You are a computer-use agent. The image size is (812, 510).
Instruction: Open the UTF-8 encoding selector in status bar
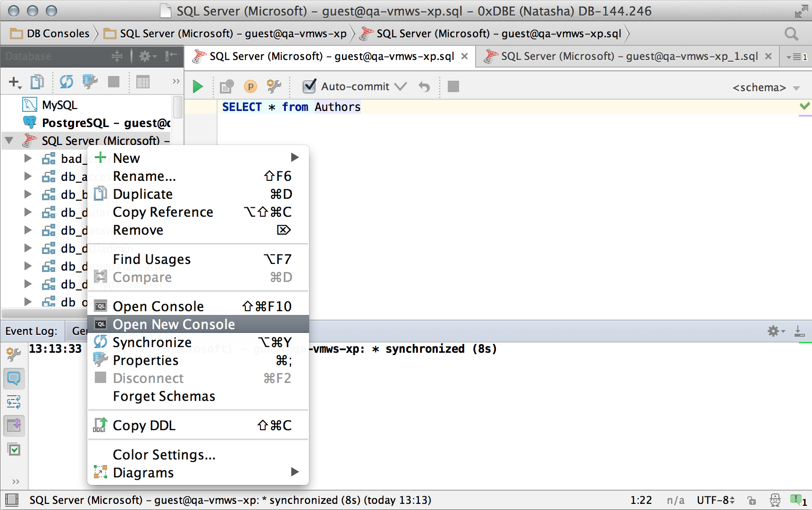pos(716,500)
